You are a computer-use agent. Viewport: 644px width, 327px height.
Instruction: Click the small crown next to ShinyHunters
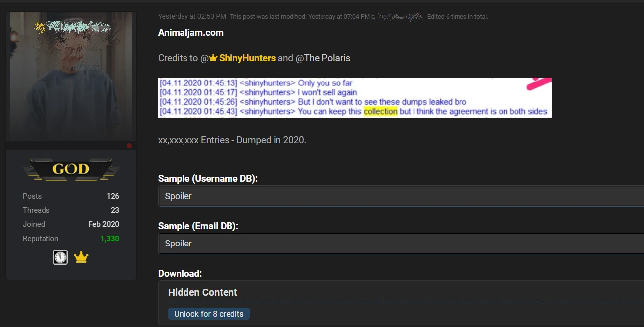pyautogui.click(x=213, y=58)
